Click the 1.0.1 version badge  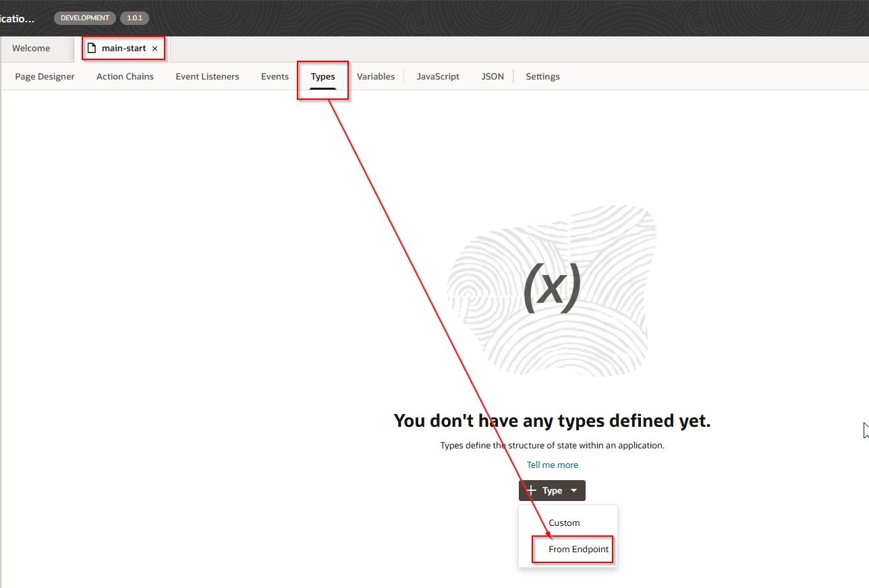point(134,18)
